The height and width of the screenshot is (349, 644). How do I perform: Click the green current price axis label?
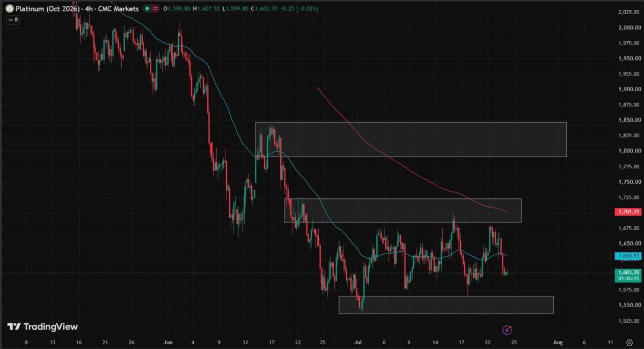coord(629,275)
